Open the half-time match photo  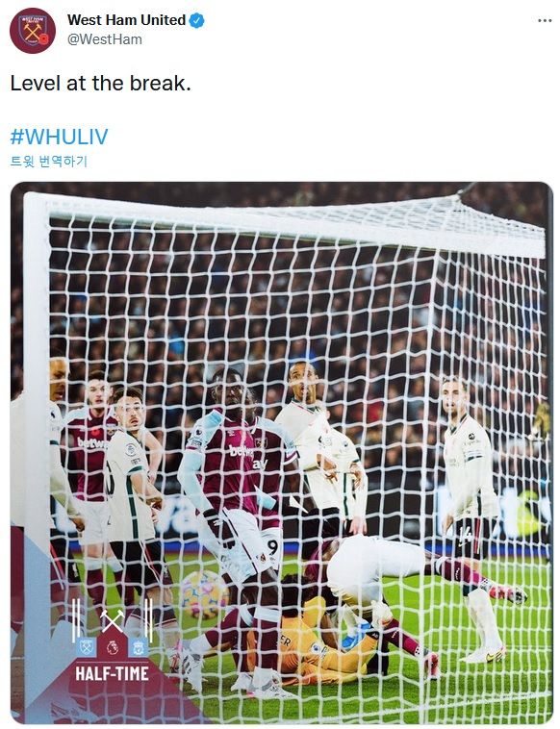pyautogui.click(x=281, y=452)
